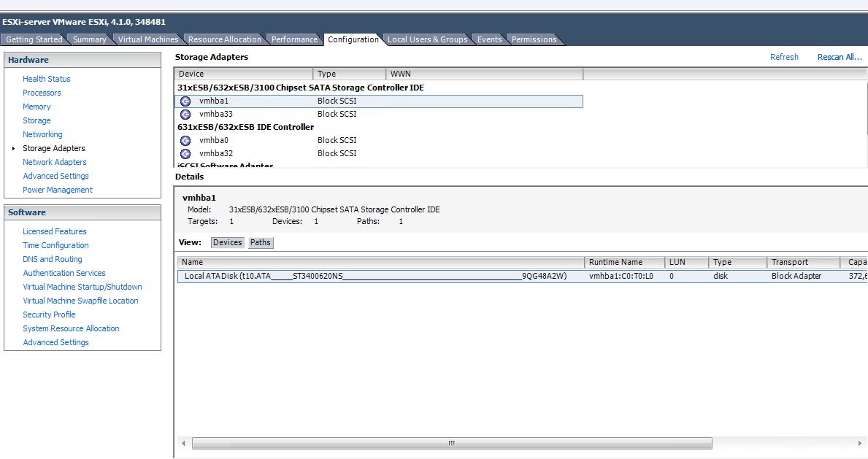Sort devices by Type column header
868x459 pixels.
pyautogui.click(x=738, y=263)
